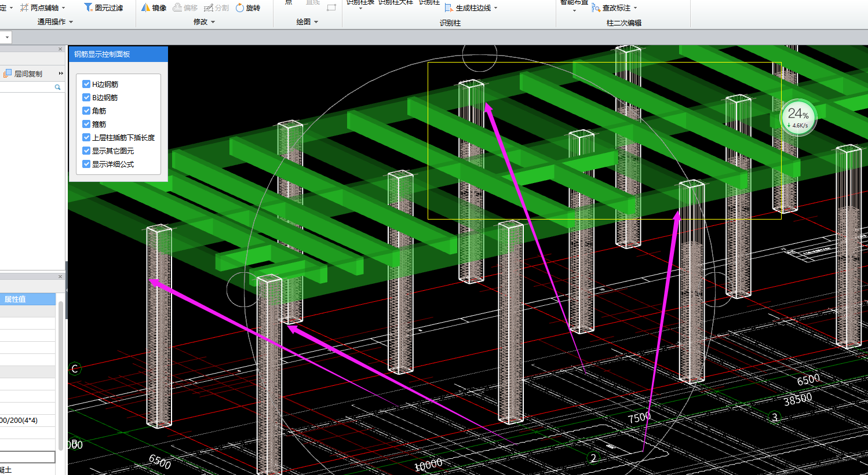Click the 层间复制 inter-floor copy icon
The image size is (868, 475).
tap(8, 74)
